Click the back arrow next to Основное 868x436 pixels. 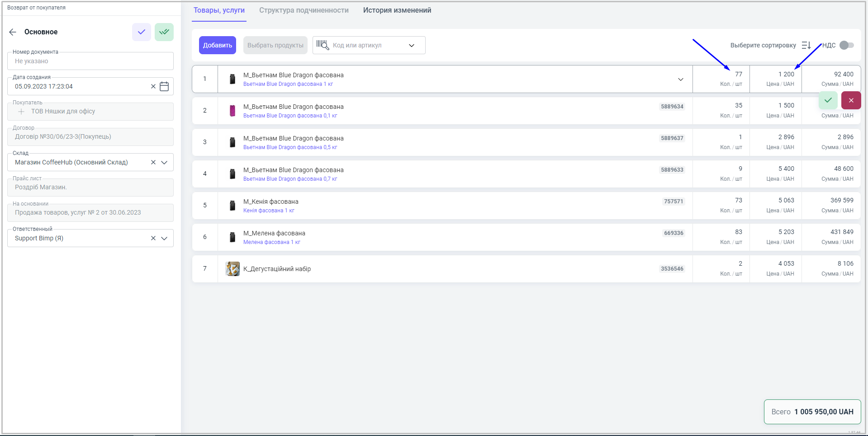(x=13, y=32)
